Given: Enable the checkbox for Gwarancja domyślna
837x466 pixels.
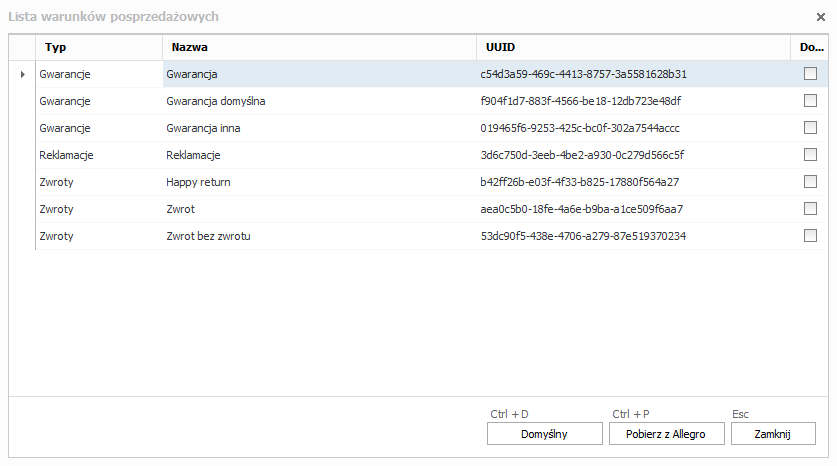Looking at the screenshot, I should pyautogui.click(x=810, y=101).
